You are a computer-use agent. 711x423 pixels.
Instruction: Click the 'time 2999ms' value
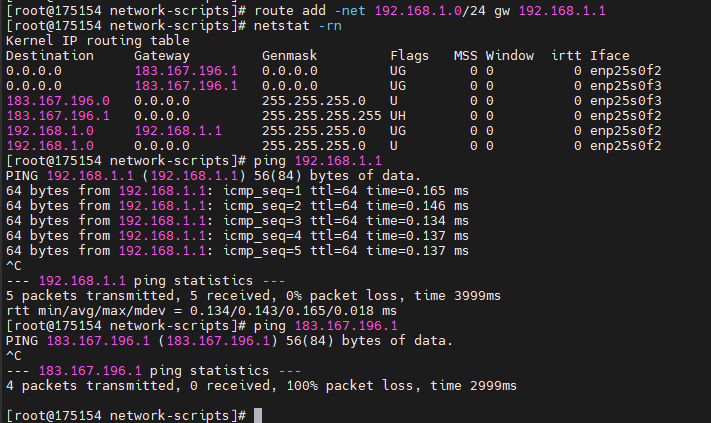pos(473,385)
